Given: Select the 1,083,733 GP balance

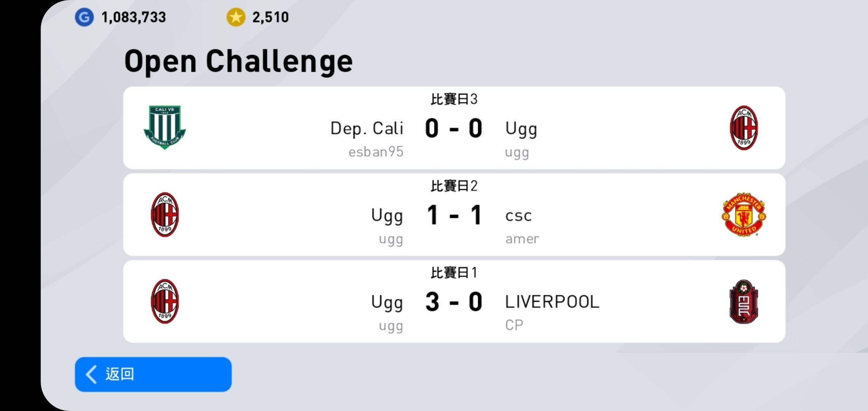Looking at the screenshot, I should tap(134, 17).
